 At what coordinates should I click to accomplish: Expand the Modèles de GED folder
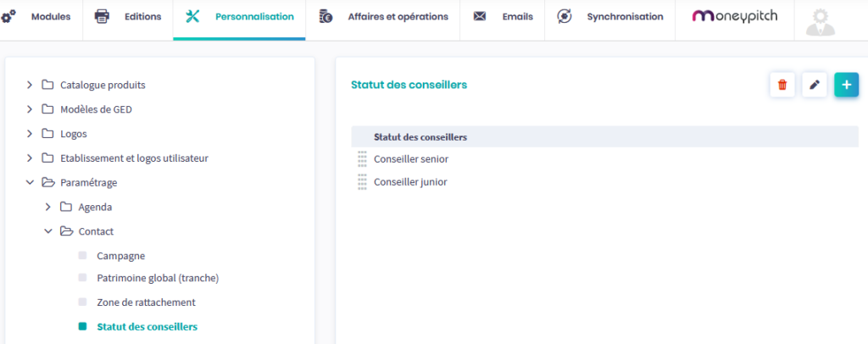point(30,109)
